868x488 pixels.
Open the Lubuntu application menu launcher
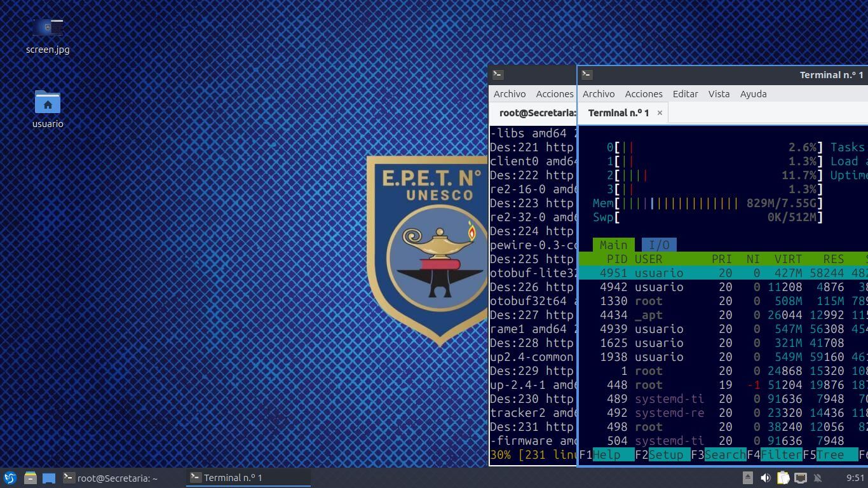(10, 478)
